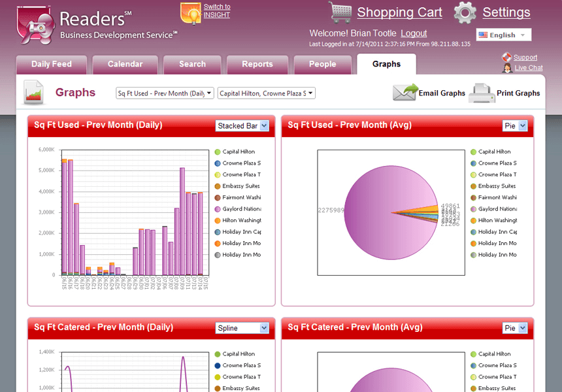The height and width of the screenshot is (392, 562).
Task: Open the Spline chart type dropdown
Action: click(242, 328)
